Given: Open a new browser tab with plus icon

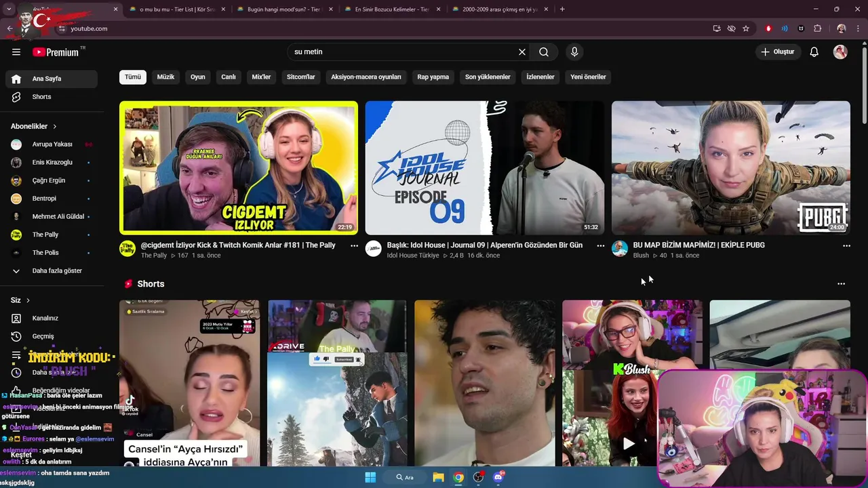Looking at the screenshot, I should click(562, 9).
